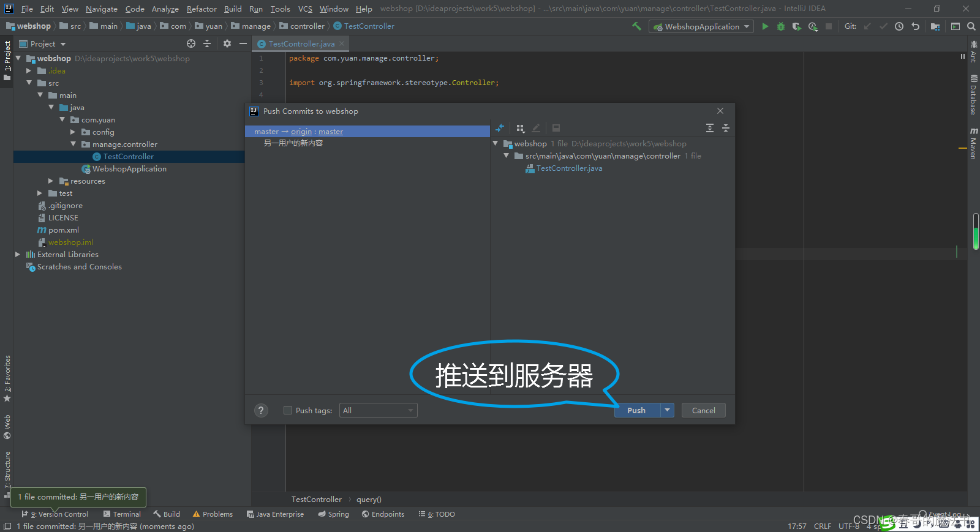Close the TestController.java tab

[342, 43]
